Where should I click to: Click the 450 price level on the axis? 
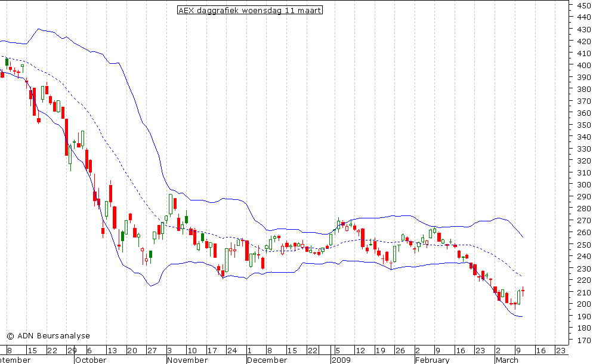click(584, 5)
